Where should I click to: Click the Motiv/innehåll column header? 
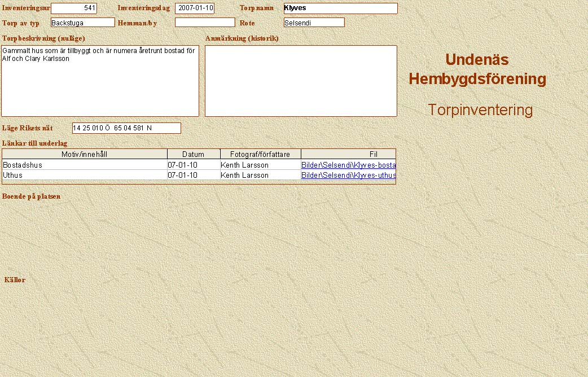pyautogui.click(x=85, y=154)
